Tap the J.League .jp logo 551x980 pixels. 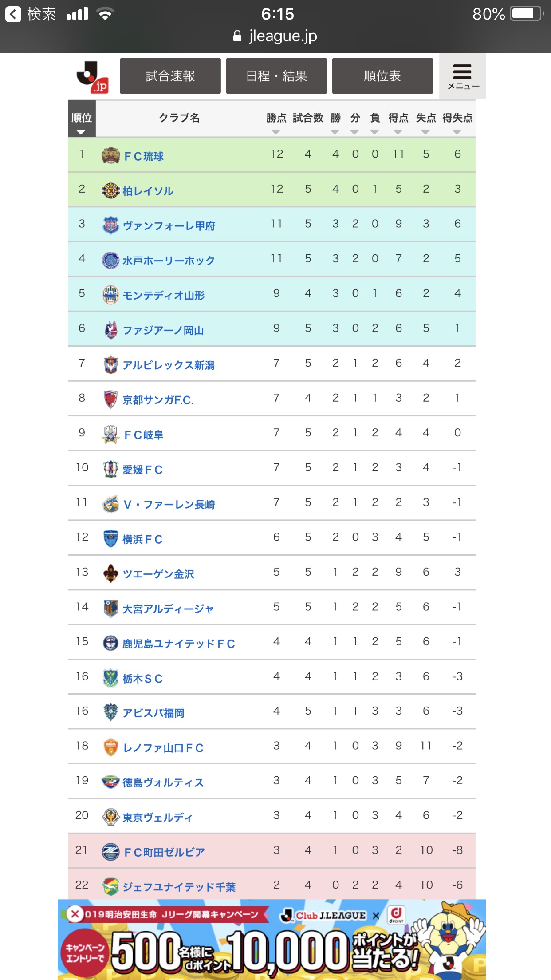(x=93, y=77)
